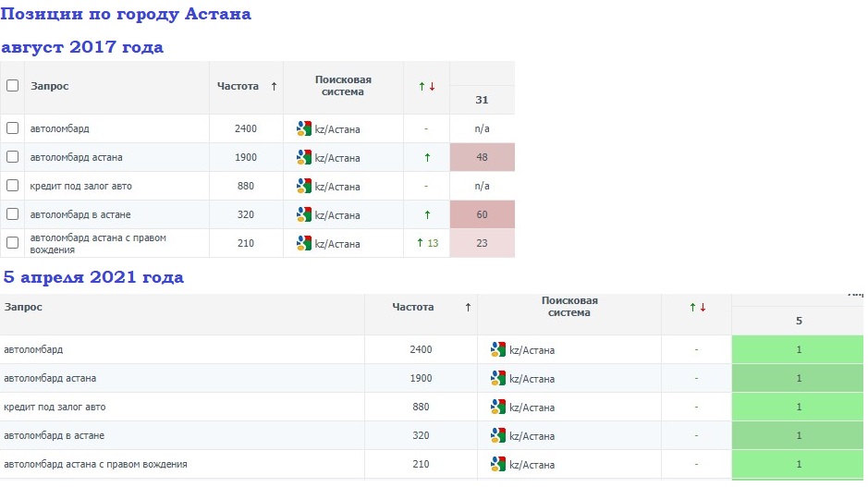Click up/down arrows column header in 2021 table
This screenshot has height=487, width=868.
697,308
